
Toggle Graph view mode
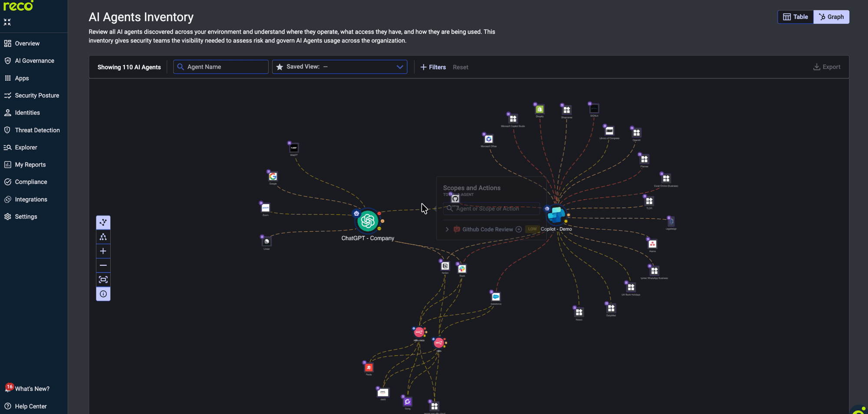click(x=831, y=16)
